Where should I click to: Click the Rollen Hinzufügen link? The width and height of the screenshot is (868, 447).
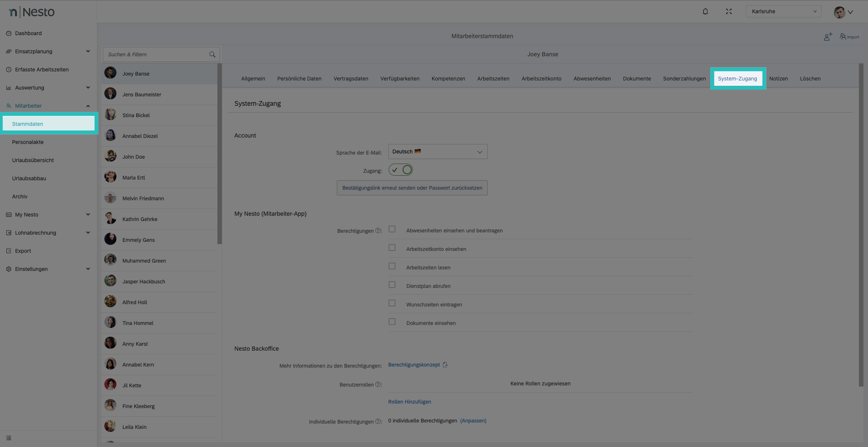(409, 402)
